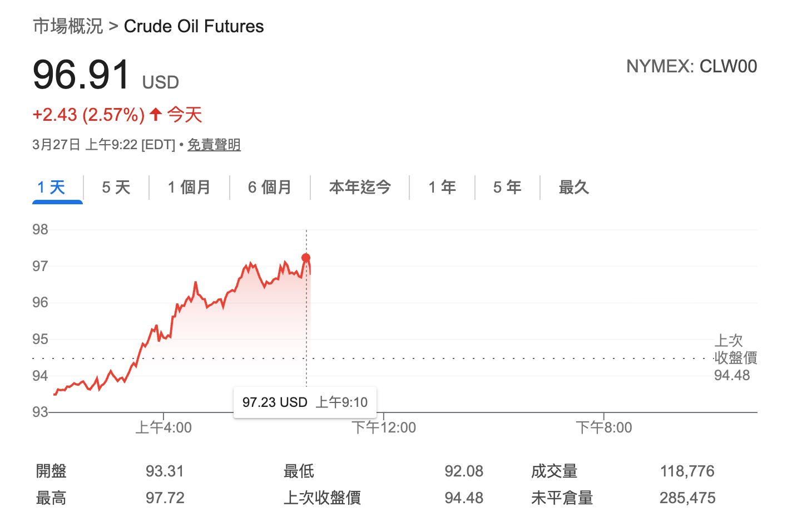This screenshot has width=812, height=521.
Task: View the 5 年 chart range
Action: pos(507,187)
